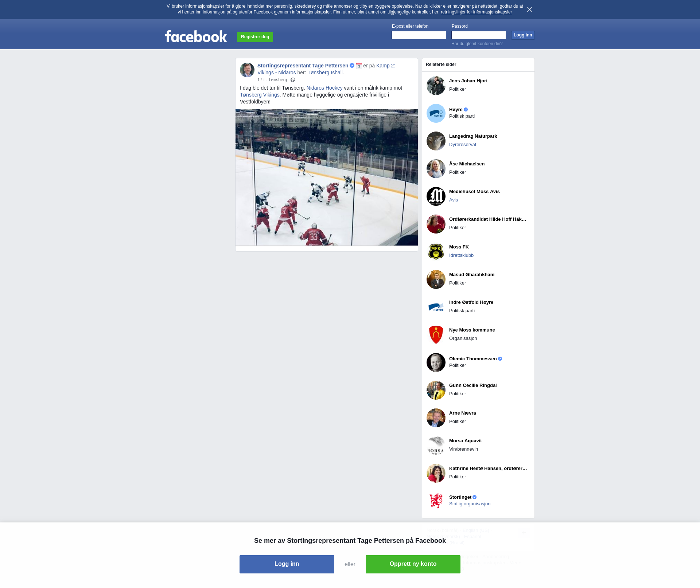Open Nidaros Hockey link in post
The image size is (700, 588).
pyautogui.click(x=324, y=88)
